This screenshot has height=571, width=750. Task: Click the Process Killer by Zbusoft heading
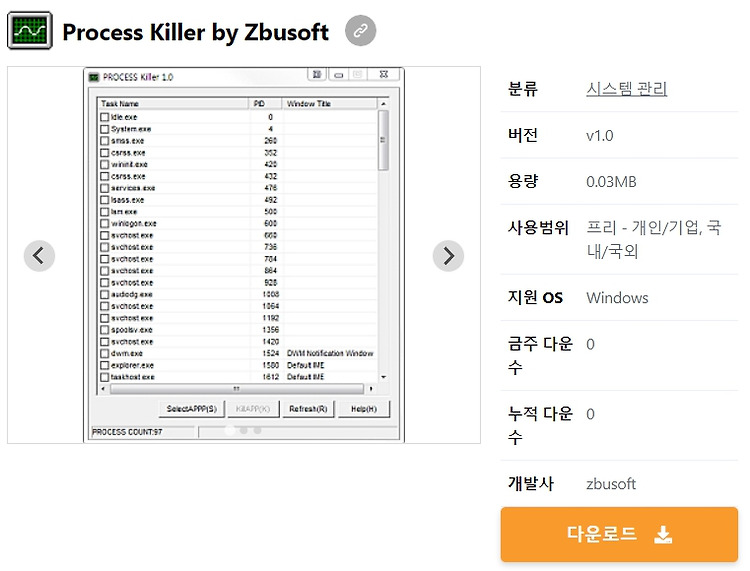pyautogui.click(x=195, y=32)
